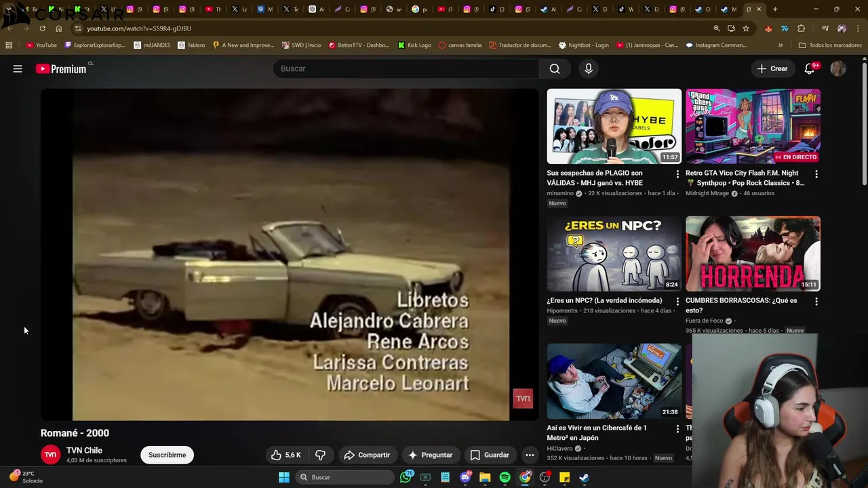The image size is (868, 488).
Task: Open more actions ellipsis below video
Action: 530,455
